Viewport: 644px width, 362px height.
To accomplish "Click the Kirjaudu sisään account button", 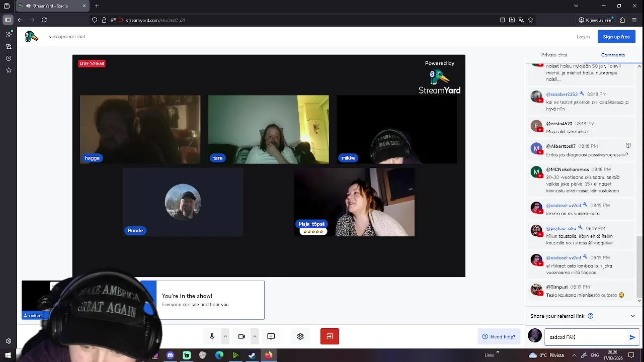I will click(596, 20).
